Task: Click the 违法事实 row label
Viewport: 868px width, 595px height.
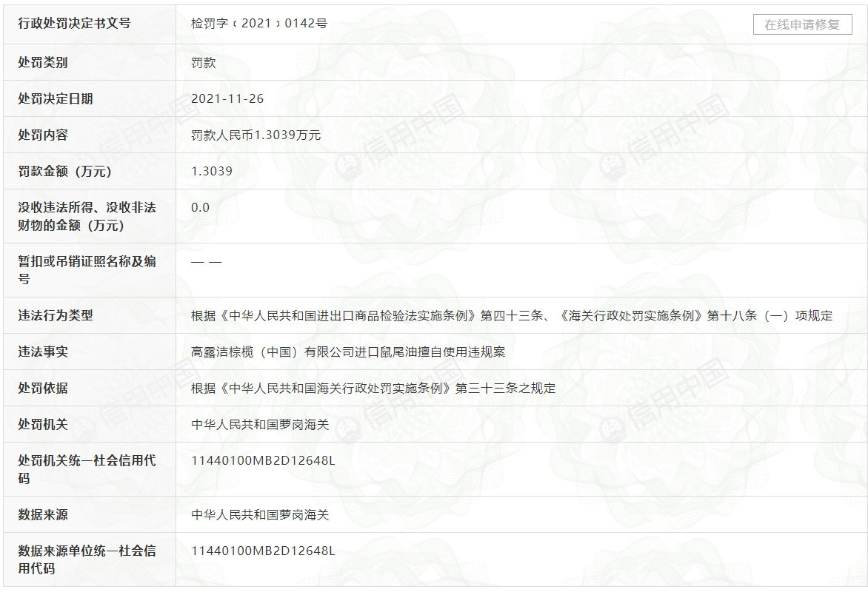Action: tap(43, 352)
